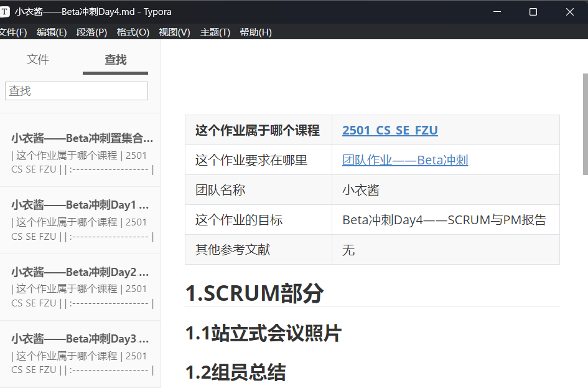Click the 其他参考文献 table cell
The width and height of the screenshot is (588, 388).
(258, 250)
